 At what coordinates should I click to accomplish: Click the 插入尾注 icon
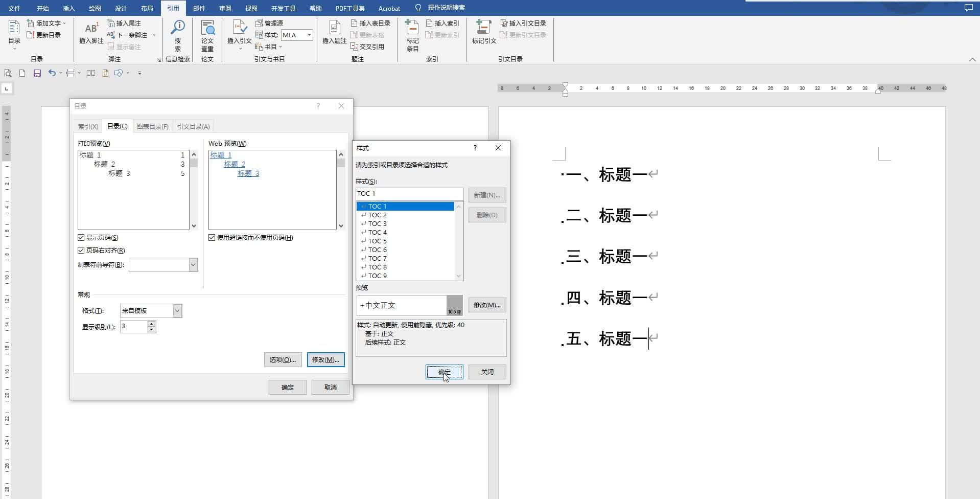(111, 24)
